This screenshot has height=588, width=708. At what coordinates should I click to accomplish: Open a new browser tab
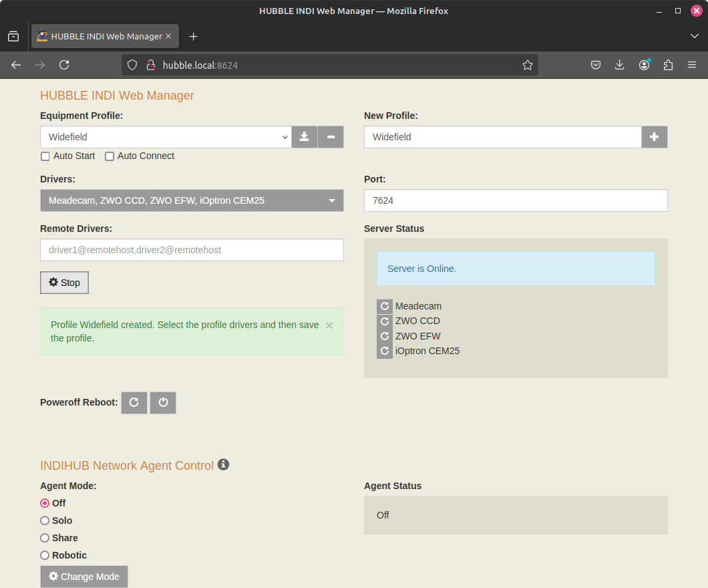point(193,37)
